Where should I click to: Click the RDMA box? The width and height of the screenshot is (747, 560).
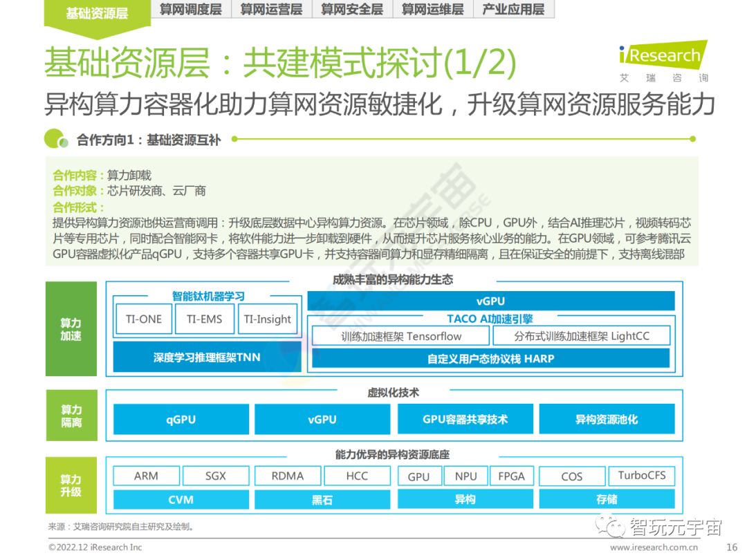(x=288, y=476)
